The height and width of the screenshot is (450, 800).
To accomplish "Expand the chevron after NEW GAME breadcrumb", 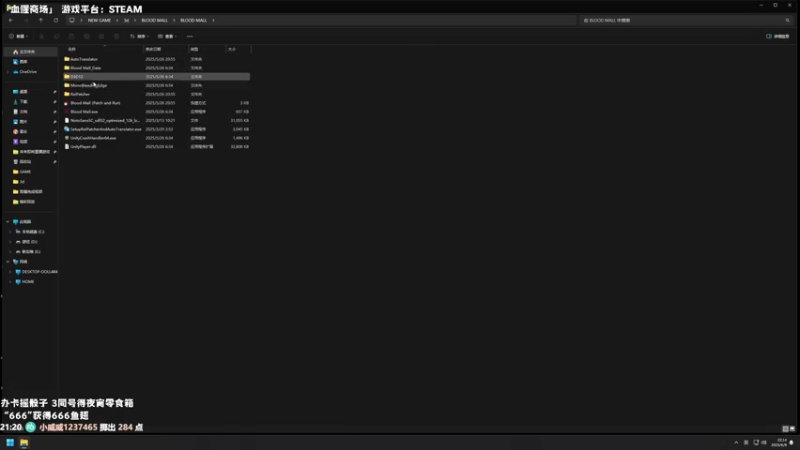I will [117, 20].
